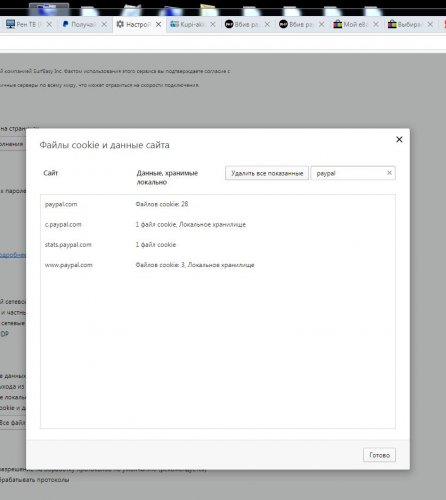The height and width of the screenshot is (500, 446).
Task: Select the www.paypal.com site row
Action: pos(218,265)
